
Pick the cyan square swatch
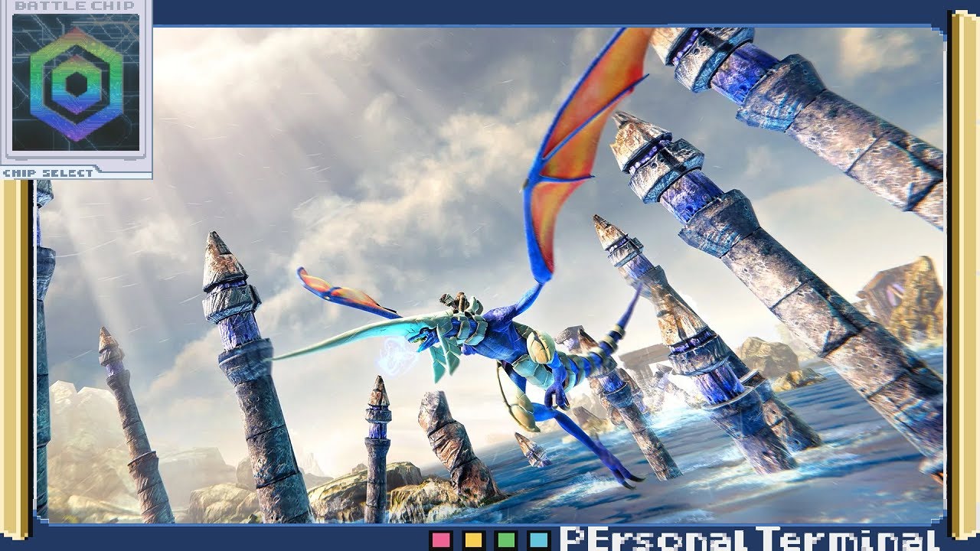(x=539, y=540)
